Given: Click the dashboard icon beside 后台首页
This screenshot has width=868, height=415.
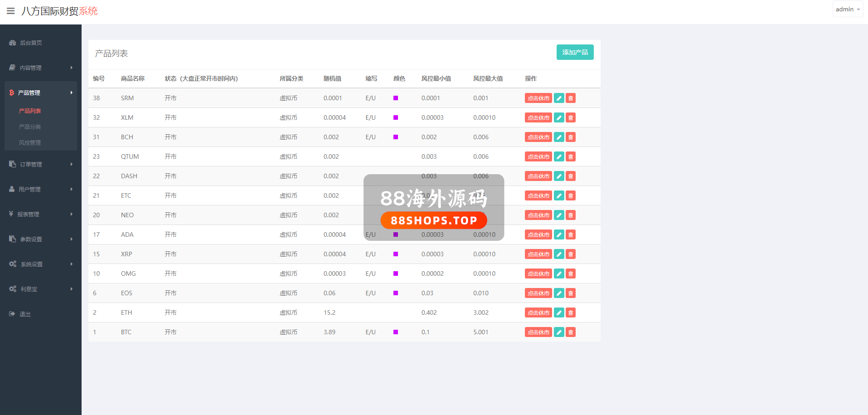Looking at the screenshot, I should 12,43.
